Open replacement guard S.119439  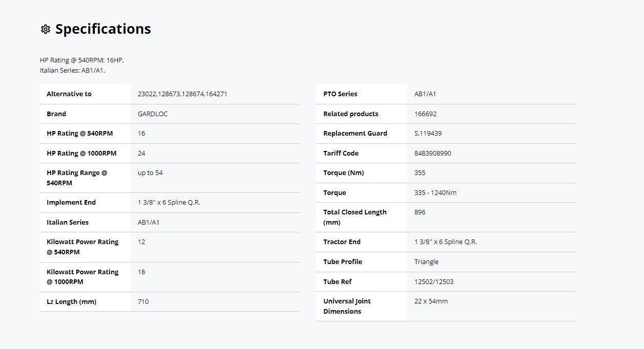pos(428,134)
